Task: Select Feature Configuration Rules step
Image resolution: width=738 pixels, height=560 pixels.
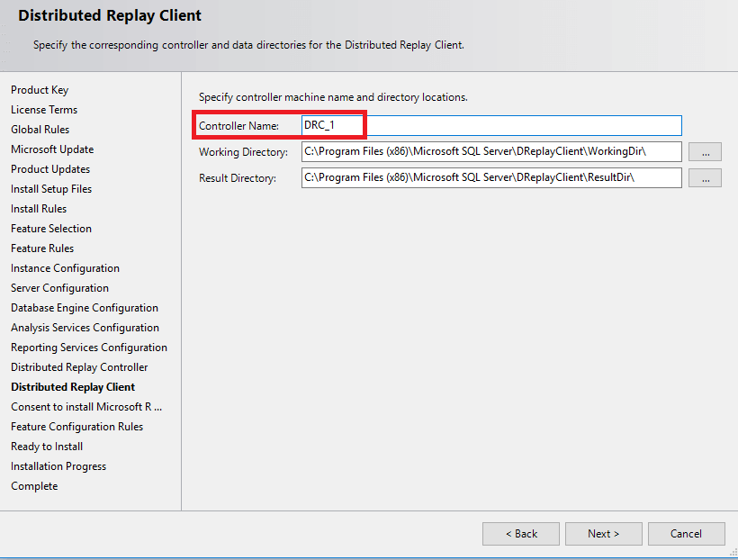Action: coord(76,427)
